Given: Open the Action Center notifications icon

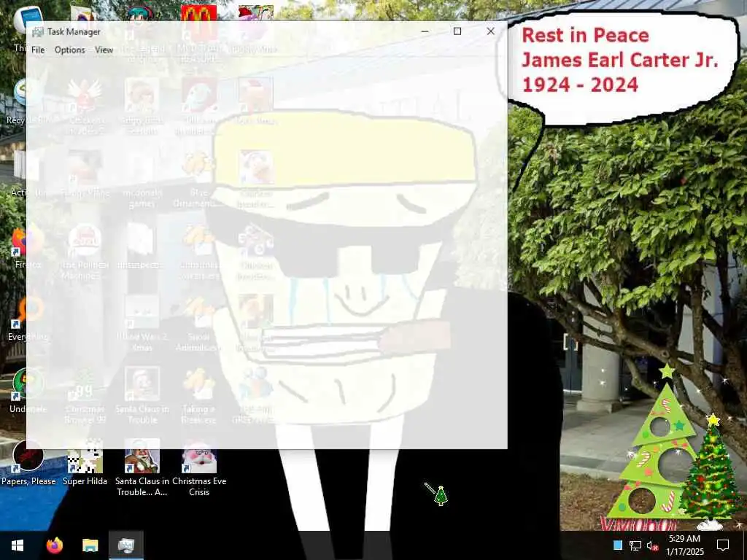Looking at the screenshot, I should coord(723,545).
